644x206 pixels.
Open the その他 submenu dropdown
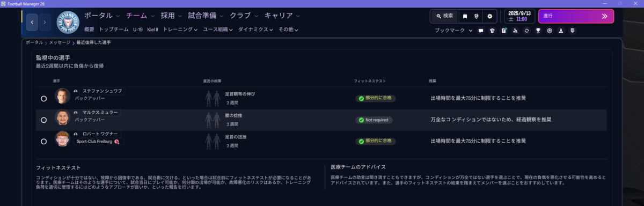pos(289,30)
